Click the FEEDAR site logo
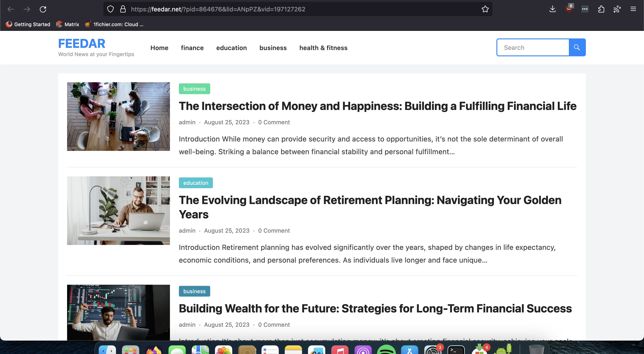 tap(81, 44)
